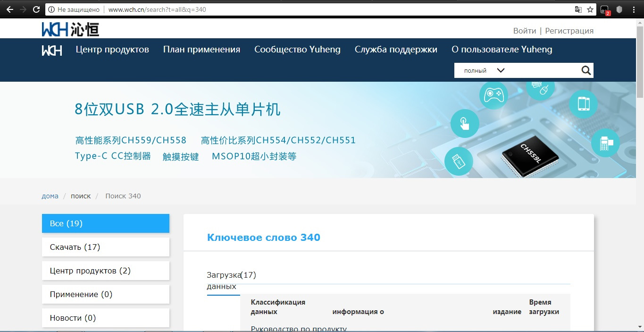Select the game controller icon in the banner

coord(493,95)
